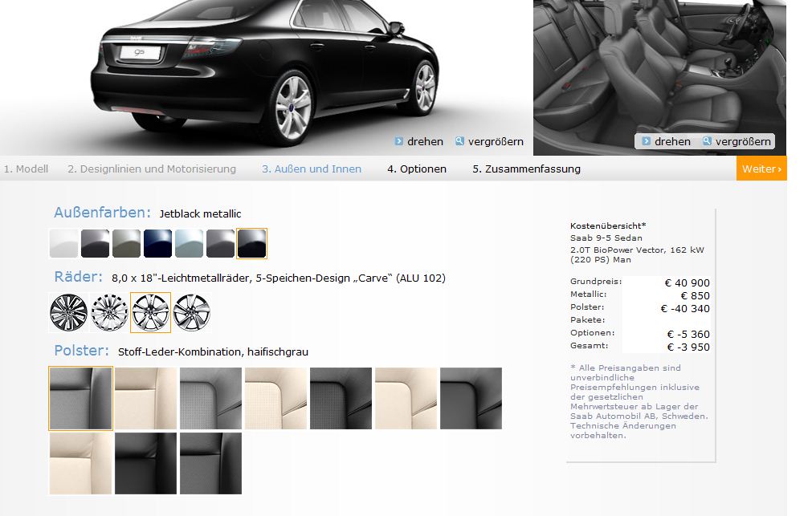
Task: Rotate interior view via drehen link
Action: click(x=672, y=142)
